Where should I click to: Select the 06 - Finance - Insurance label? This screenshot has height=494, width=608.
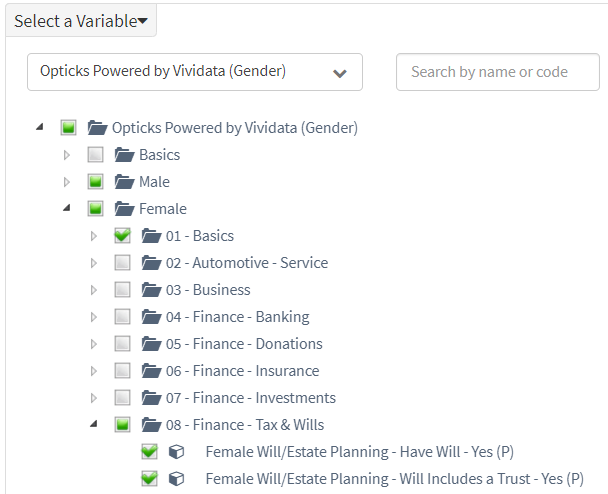click(243, 371)
